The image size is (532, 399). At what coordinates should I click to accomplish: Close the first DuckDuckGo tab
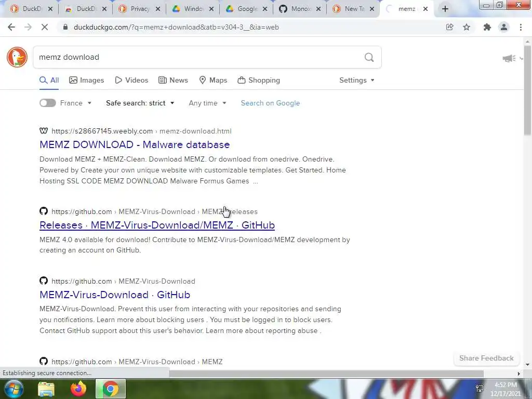pyautogui.click(x=50, y=9)
